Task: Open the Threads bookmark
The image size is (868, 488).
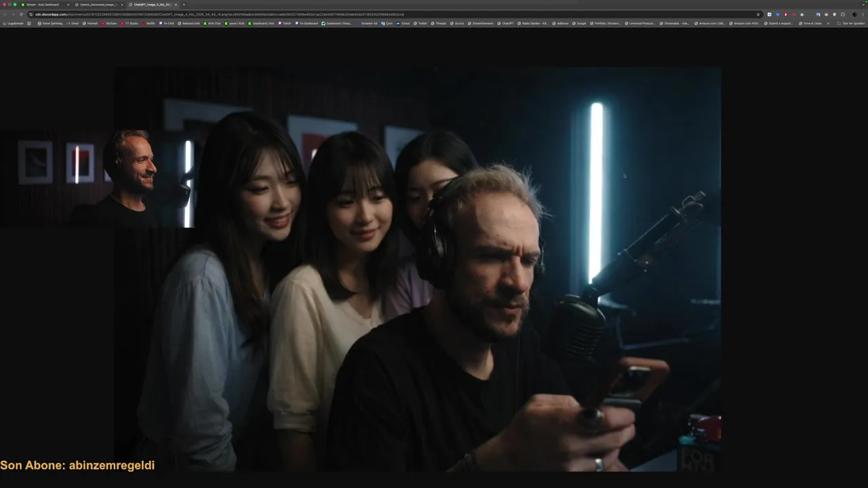Action: (x=439, y=23)
